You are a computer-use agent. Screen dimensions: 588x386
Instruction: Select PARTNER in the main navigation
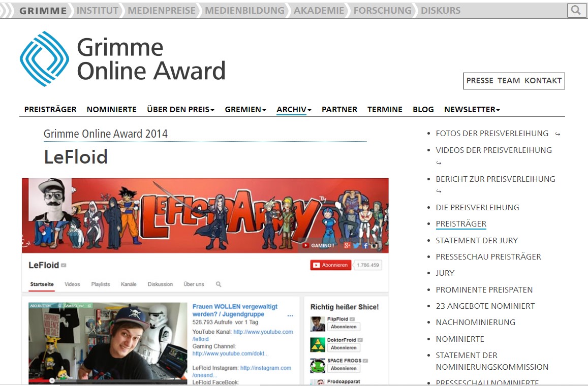(339, 109)
